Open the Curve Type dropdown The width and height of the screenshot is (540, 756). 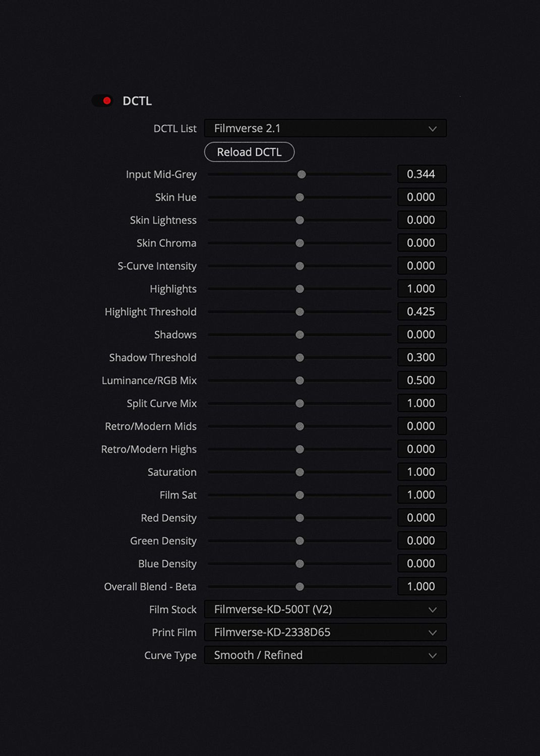[325, 655]
